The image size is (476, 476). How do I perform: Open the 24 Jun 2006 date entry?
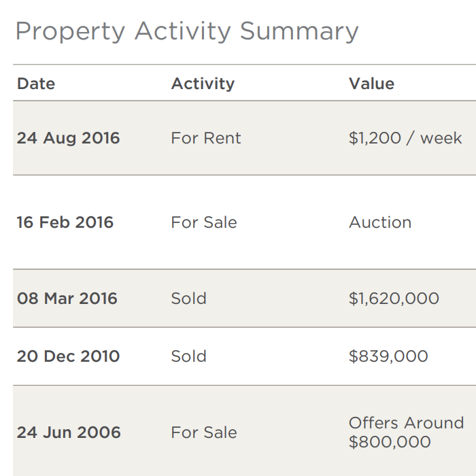click(x=69, y=432)
